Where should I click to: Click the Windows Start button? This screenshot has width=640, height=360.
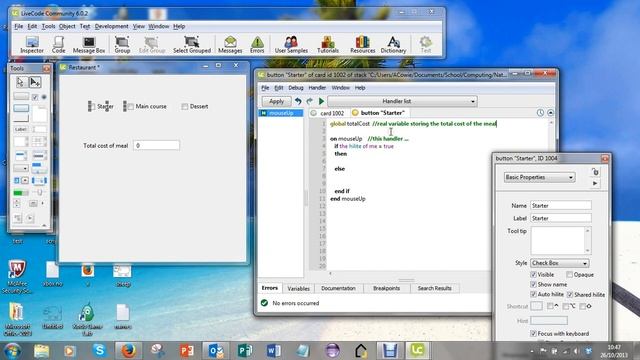click(x=13, y=351)
